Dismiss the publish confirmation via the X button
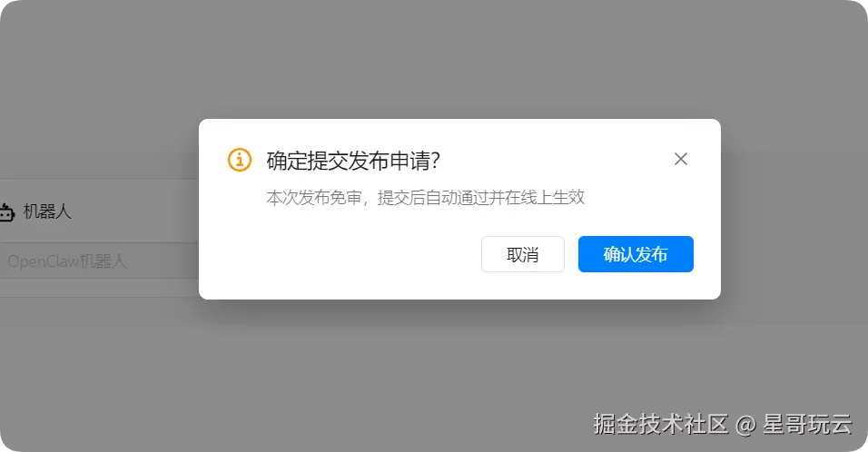868x452 pixels. point(680,160)
